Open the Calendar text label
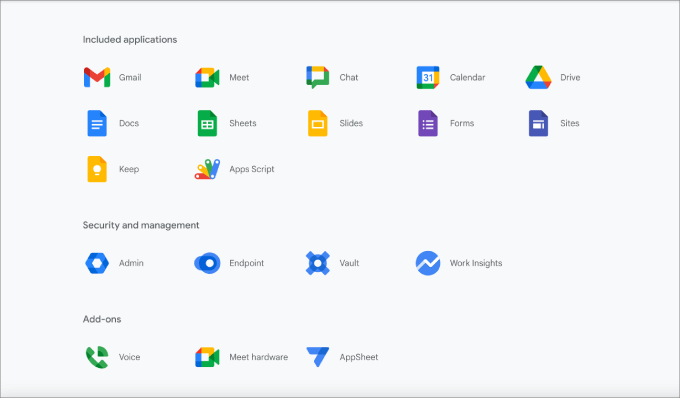Screen dimensions: 680x398 pos(468,78)
